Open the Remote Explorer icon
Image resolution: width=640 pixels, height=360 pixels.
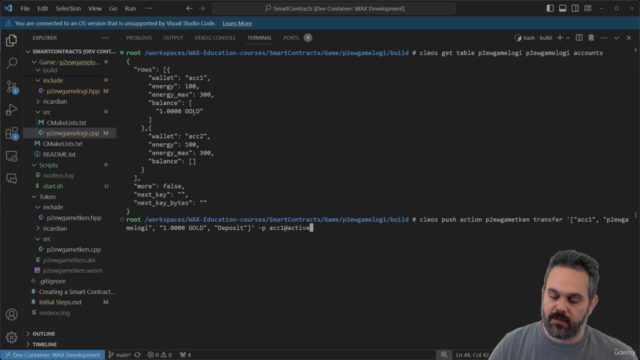point(11,156)
